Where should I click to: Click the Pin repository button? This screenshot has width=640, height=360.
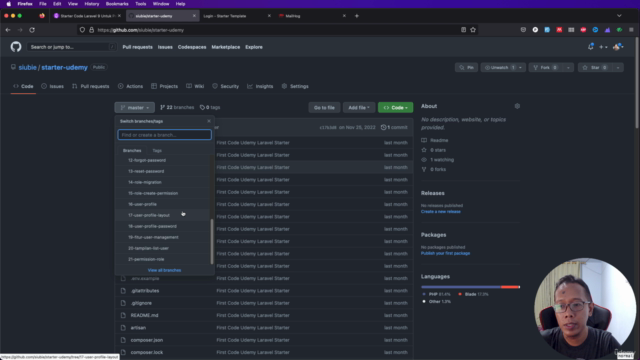pyautogui.click(x=466, y=67)
